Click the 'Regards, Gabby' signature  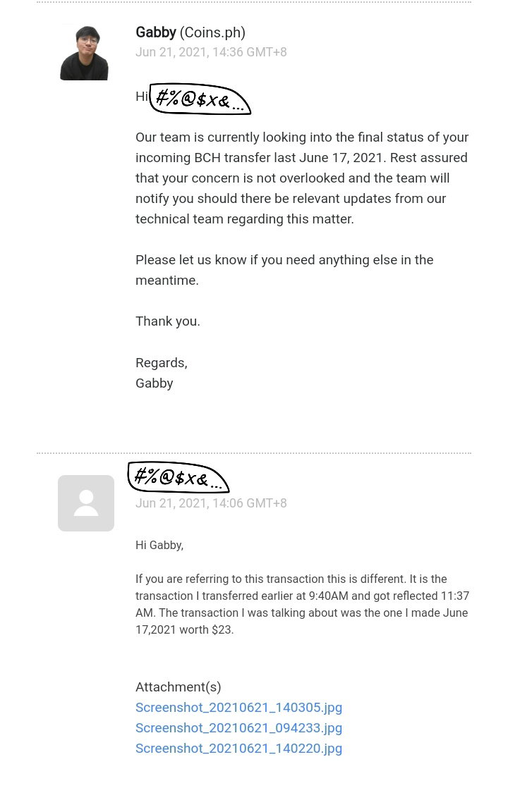[x=161, y=373]
